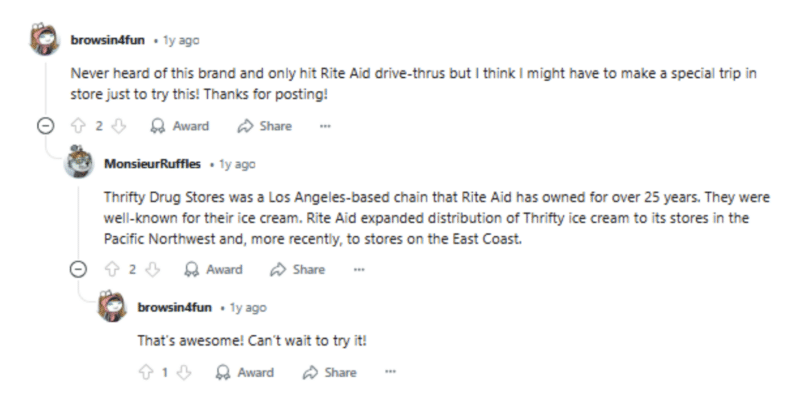Collapse MonsieurRuffles' reply thread
The width and height of the screenshot is (800, 399).
(78, 269)
